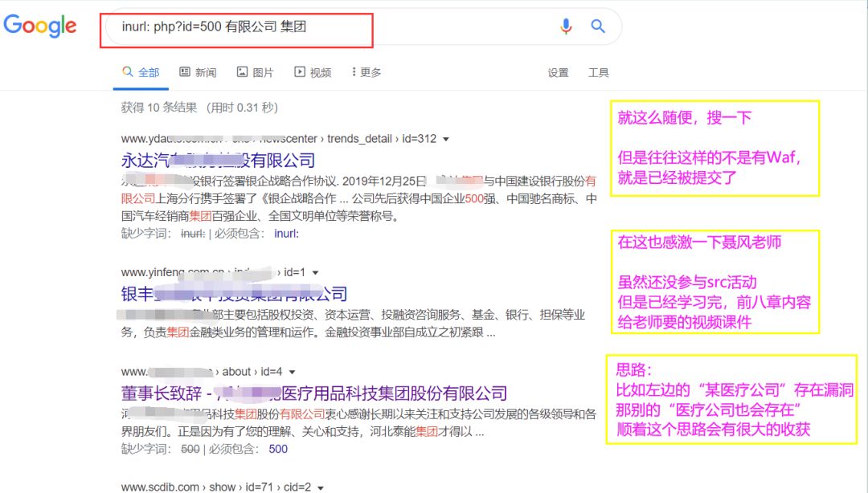Open the 设置 settings menu
This screenshot has width=868, height=493.
[558, 71]
